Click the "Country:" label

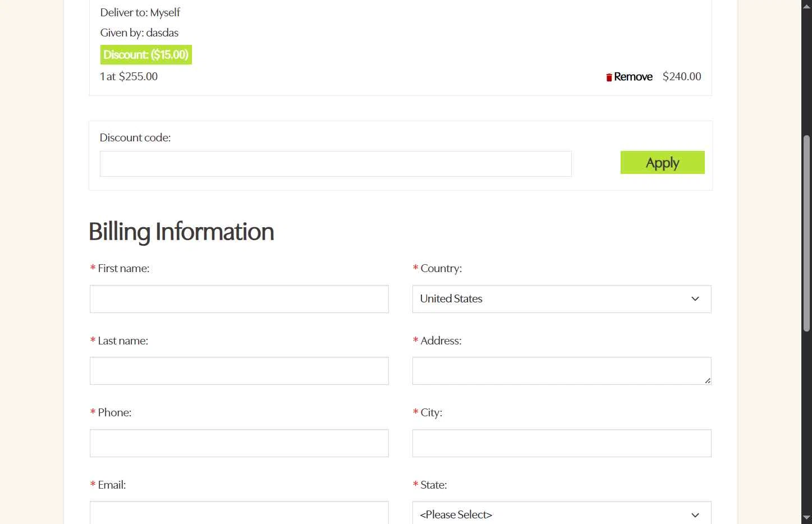[441, 268]
